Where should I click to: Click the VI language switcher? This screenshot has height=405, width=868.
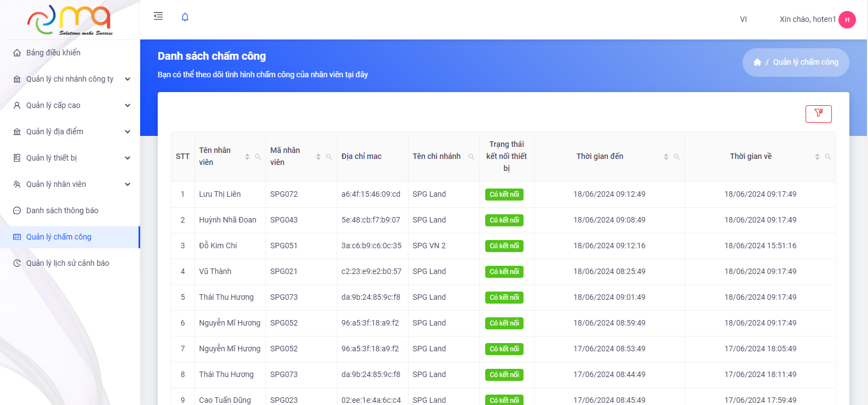(743, 19)
